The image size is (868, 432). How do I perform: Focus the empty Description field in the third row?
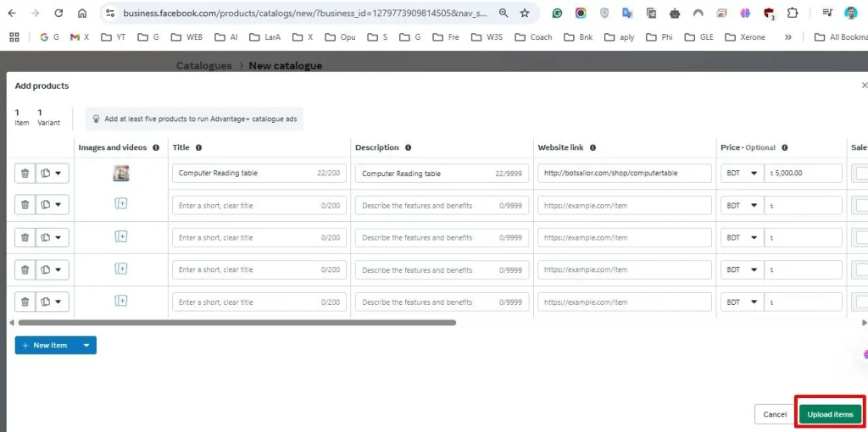point(442,237)
